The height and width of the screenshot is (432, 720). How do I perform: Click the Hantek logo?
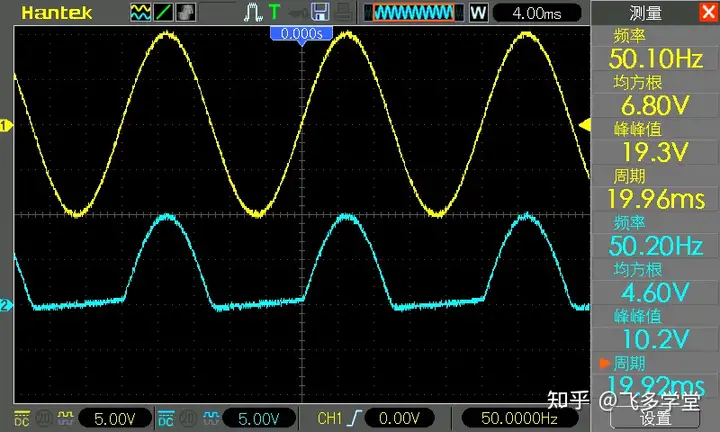coord(56,12)
